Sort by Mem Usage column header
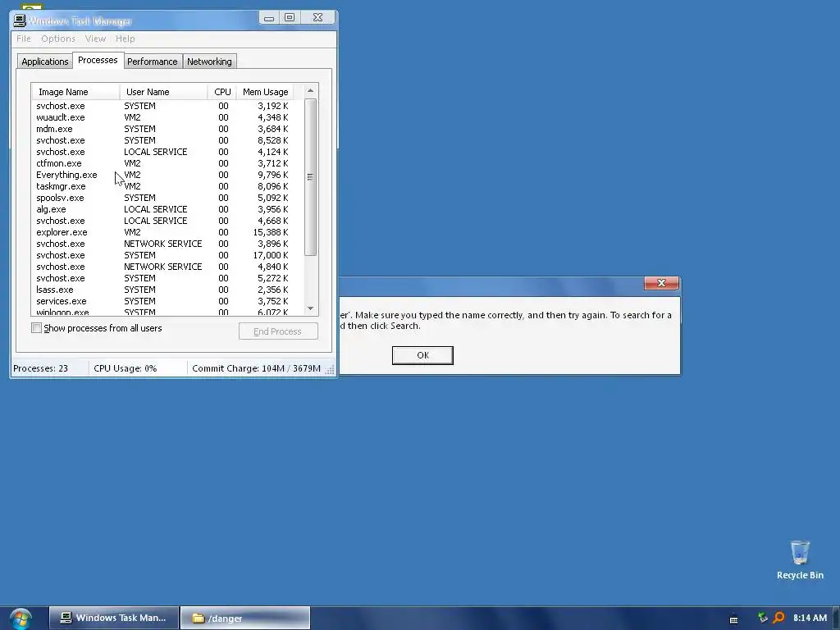 (x=265, y=92)
